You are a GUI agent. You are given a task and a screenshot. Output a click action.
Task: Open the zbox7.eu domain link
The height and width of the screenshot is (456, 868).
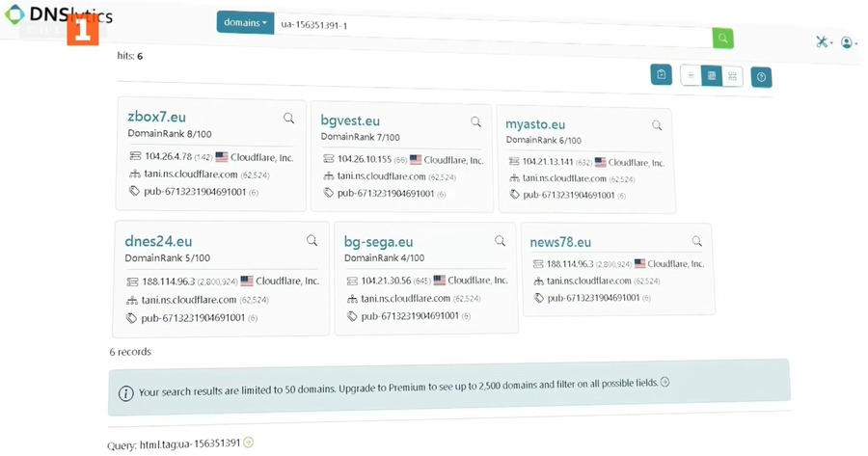click(x=156, y=117)
